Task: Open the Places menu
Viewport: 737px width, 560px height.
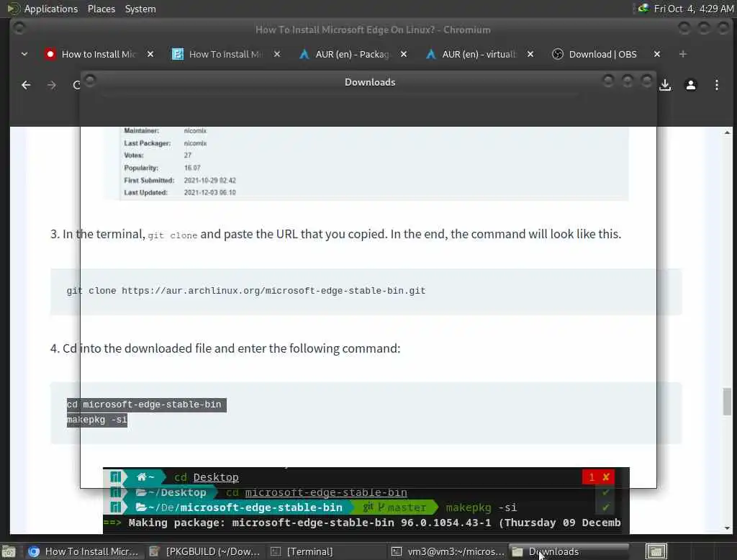Action: pos(101,9)
